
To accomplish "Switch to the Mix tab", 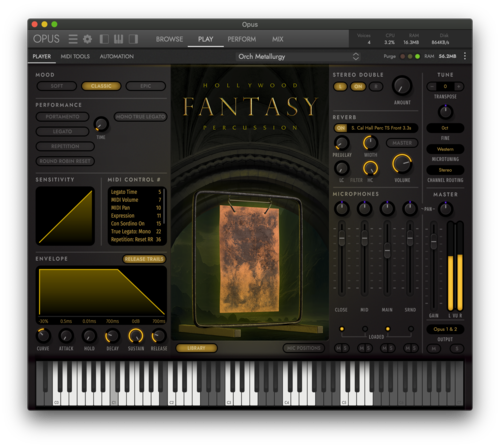I will 277,39.
